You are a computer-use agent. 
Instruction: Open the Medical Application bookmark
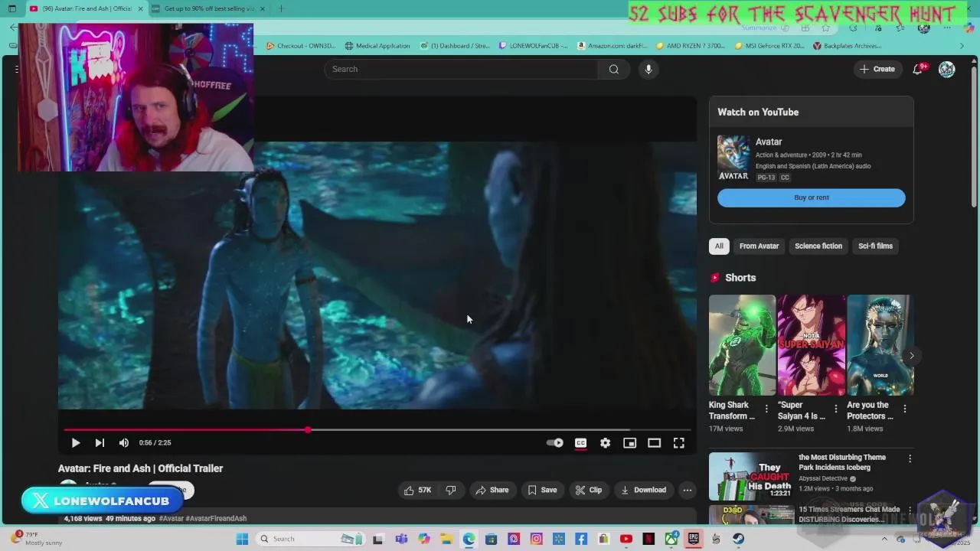[377, 46]
